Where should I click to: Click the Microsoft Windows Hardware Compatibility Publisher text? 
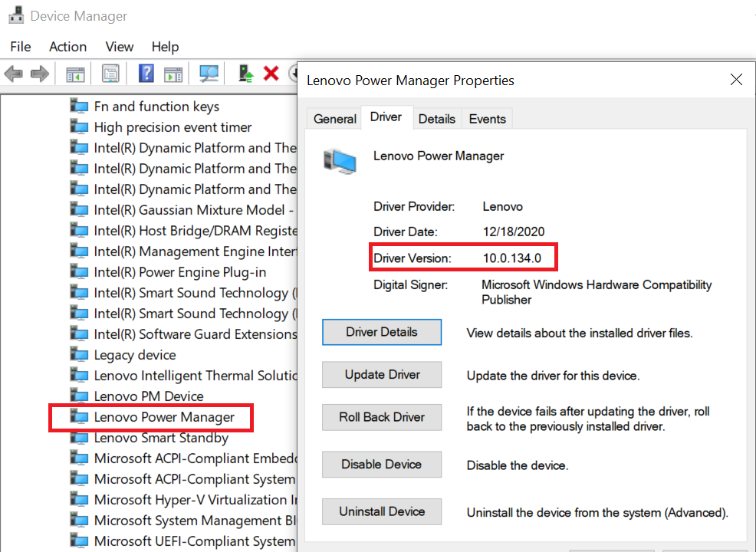597,292
